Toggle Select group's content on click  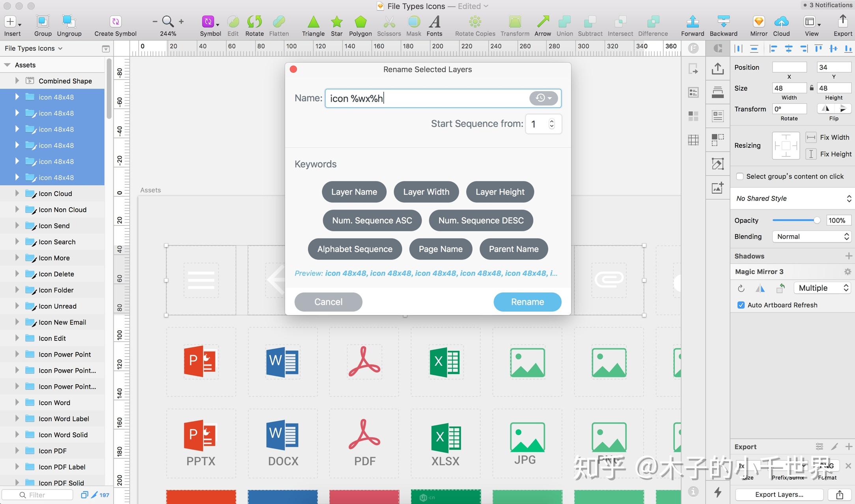(740, 177)
